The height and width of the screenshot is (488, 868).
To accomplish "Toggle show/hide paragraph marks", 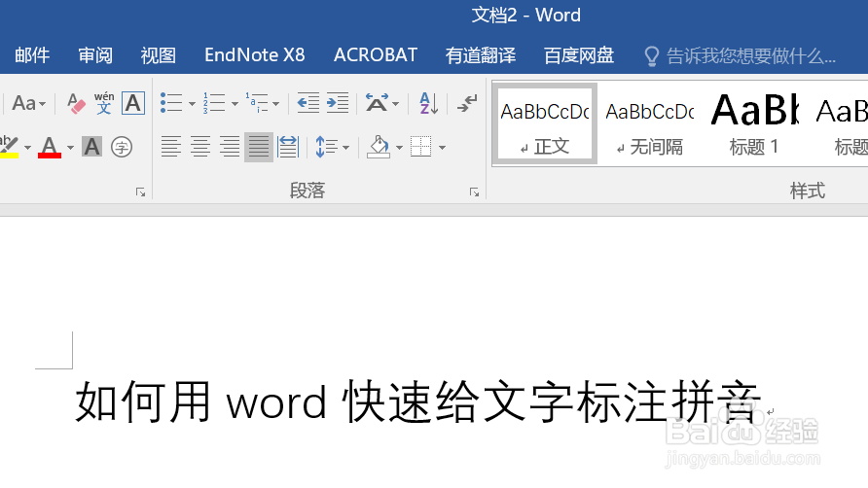I will [x=467, y=103].
